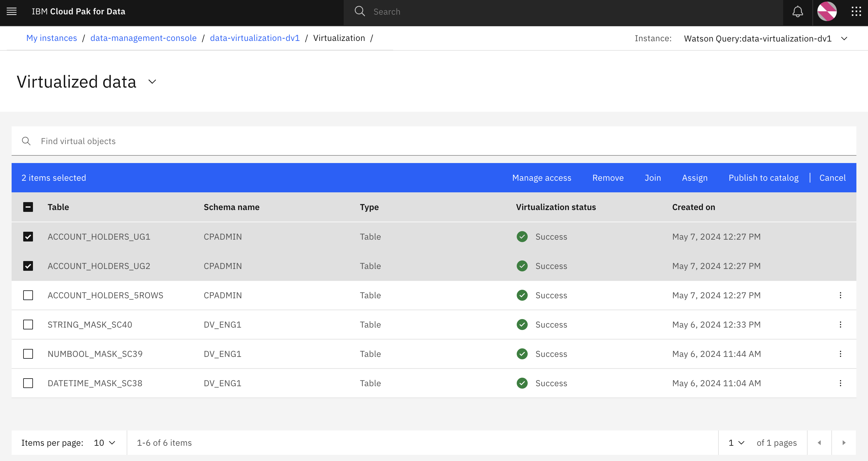Screen dimensions: 868x461
Task: Click success status icon for STRING_MASK_SC40
Action: coord(522,325)
